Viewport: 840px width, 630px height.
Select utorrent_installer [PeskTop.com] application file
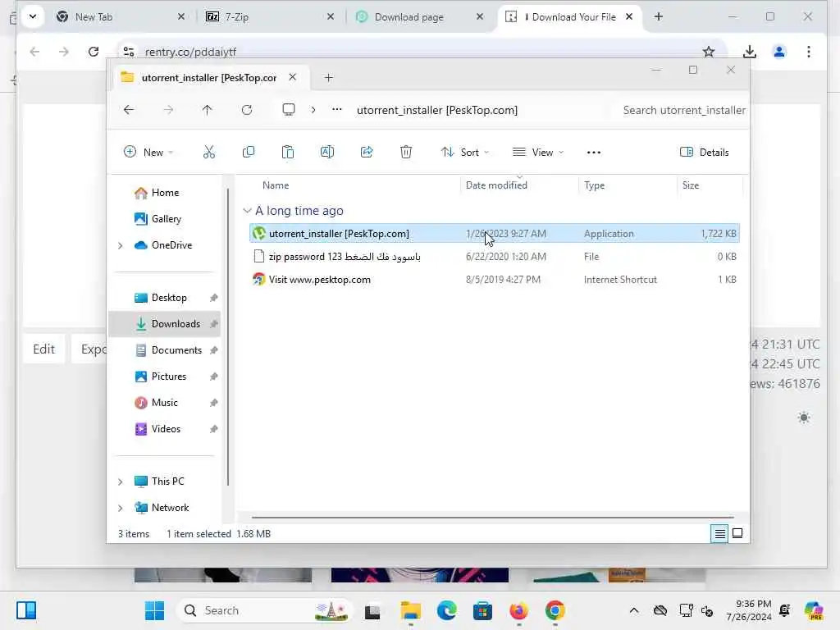[495, 234]
